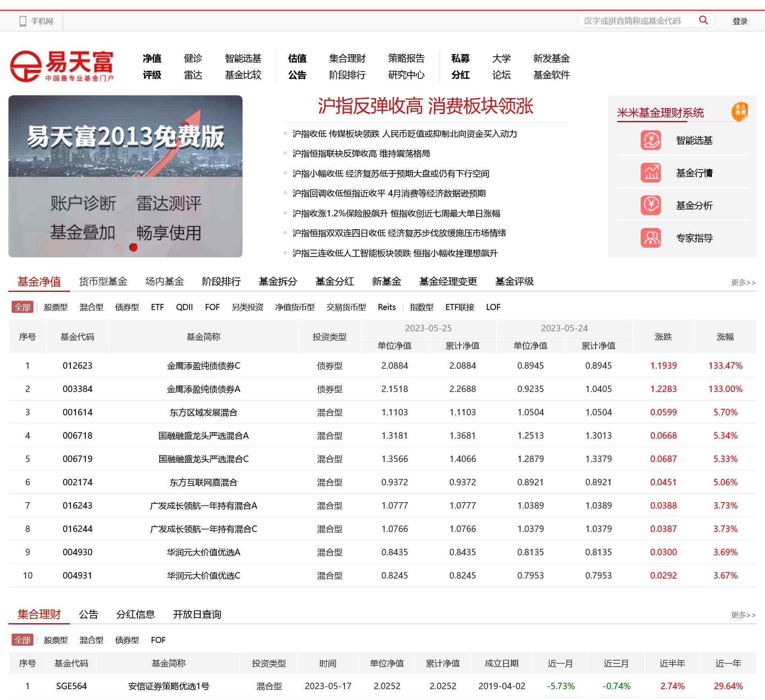Open news 沪指恒指联袂反弹收高

(x=361, y=154)
